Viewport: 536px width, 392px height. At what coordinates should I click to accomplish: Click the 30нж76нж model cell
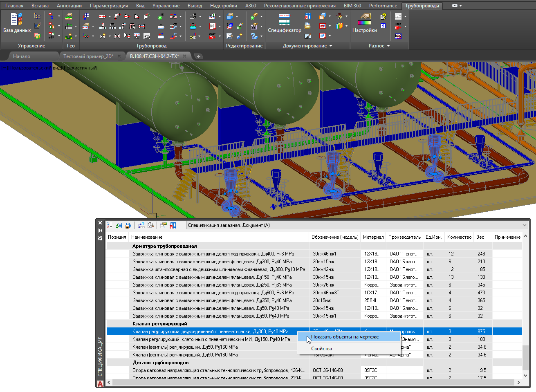pyautogui.click(x=336, y=285)
